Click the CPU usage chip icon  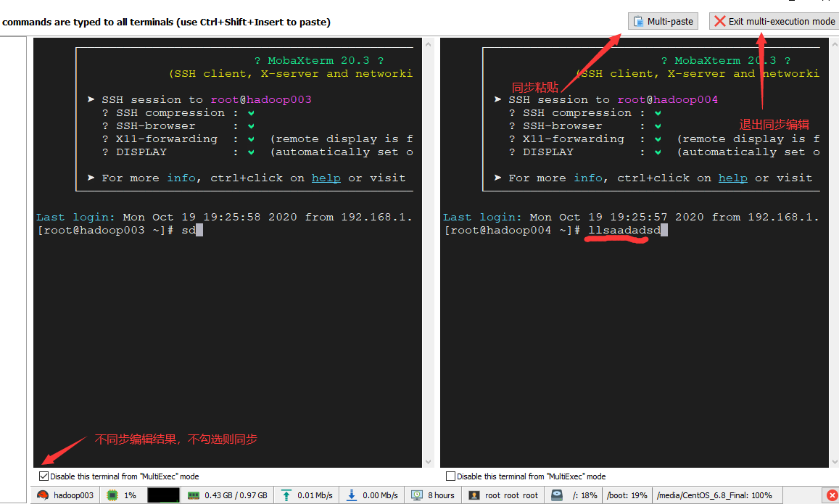click(x=112, y=495)
